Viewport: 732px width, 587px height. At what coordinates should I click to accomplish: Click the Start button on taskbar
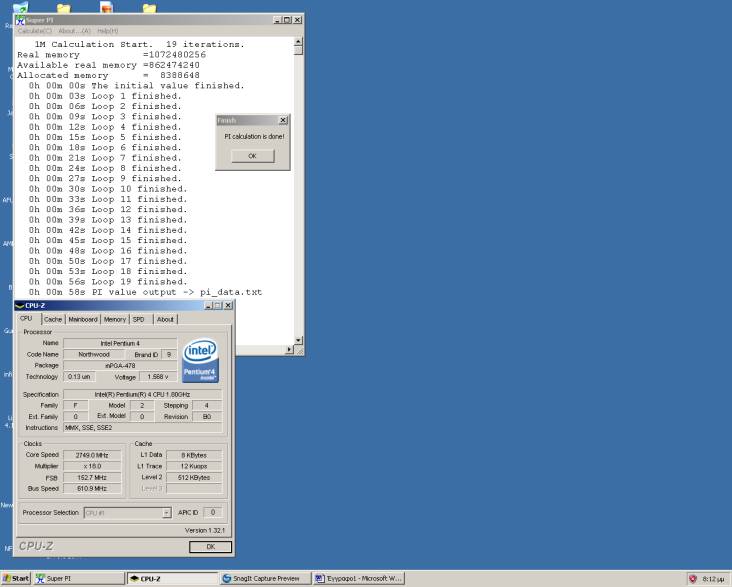(x=15, y=579)
